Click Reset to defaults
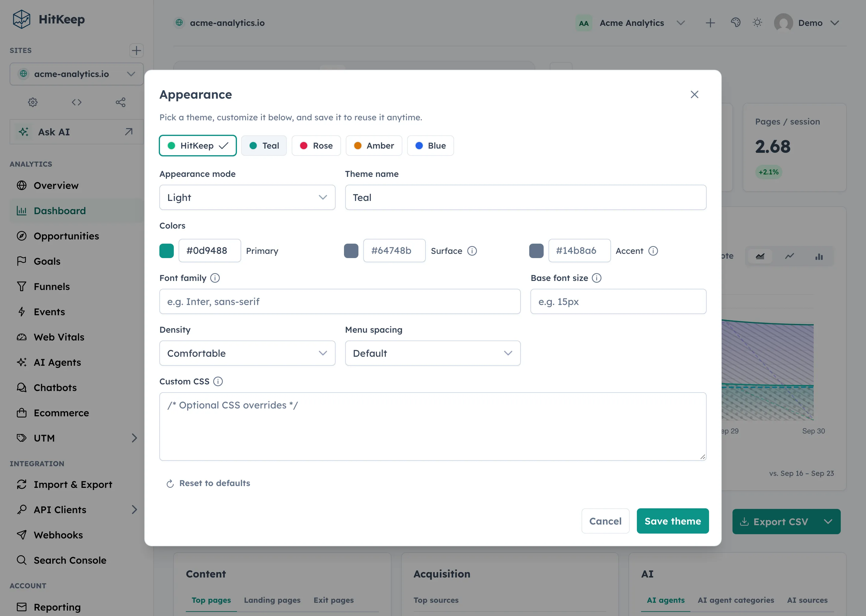The height and width of the screenshot is (616, 866). click(208, 483)
